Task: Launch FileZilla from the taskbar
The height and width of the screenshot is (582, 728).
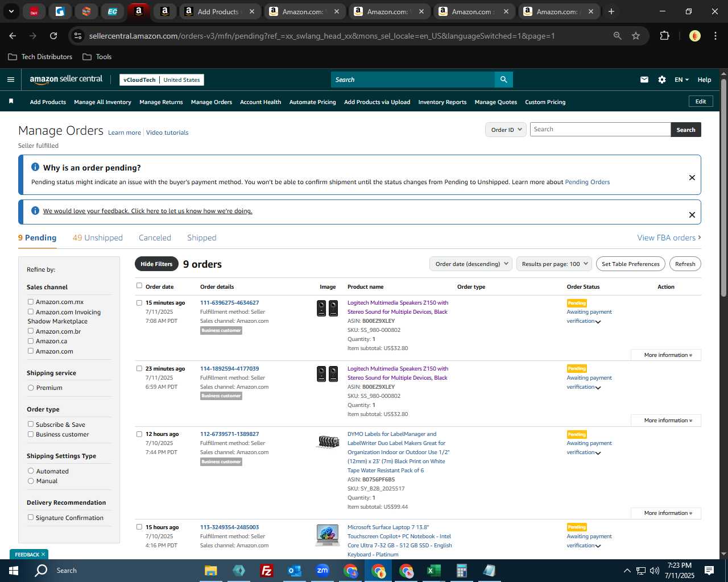Action: coord(266,571)
